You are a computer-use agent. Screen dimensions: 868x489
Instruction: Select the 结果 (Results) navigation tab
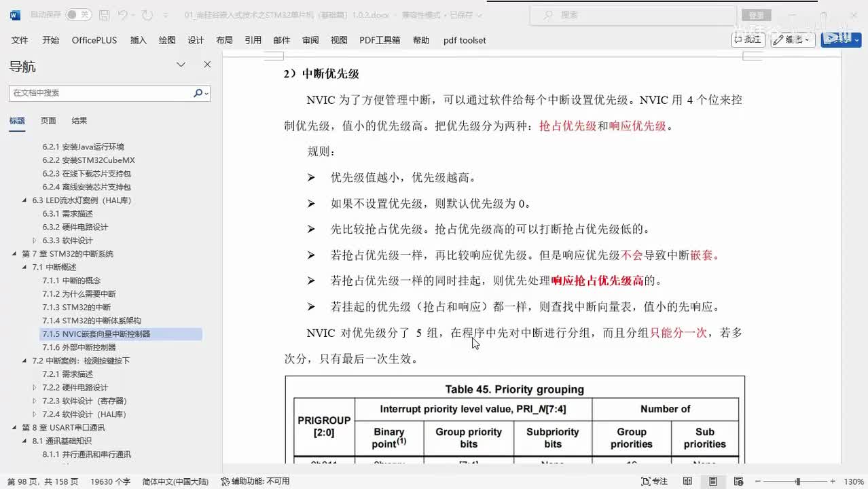79,121
